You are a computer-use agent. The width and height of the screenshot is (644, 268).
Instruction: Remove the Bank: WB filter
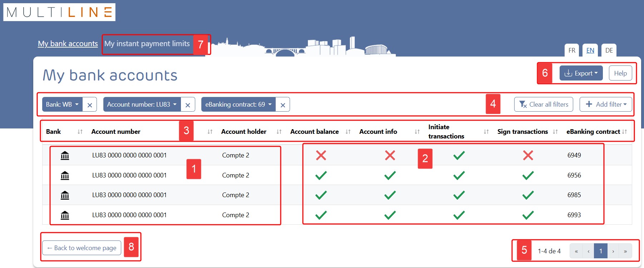click(90, 105)
